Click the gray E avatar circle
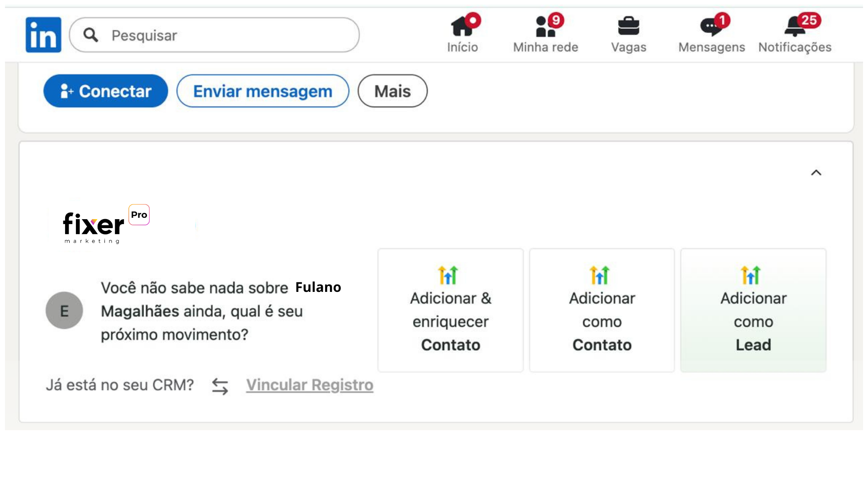Screen dimensions: 868x488 click(x=64, y=310)
